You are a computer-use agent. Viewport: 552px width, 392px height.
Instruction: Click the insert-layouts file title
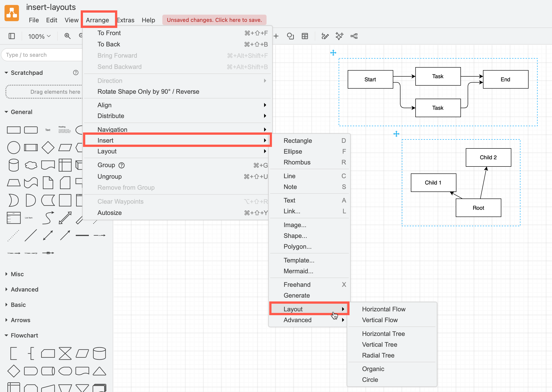51,7
